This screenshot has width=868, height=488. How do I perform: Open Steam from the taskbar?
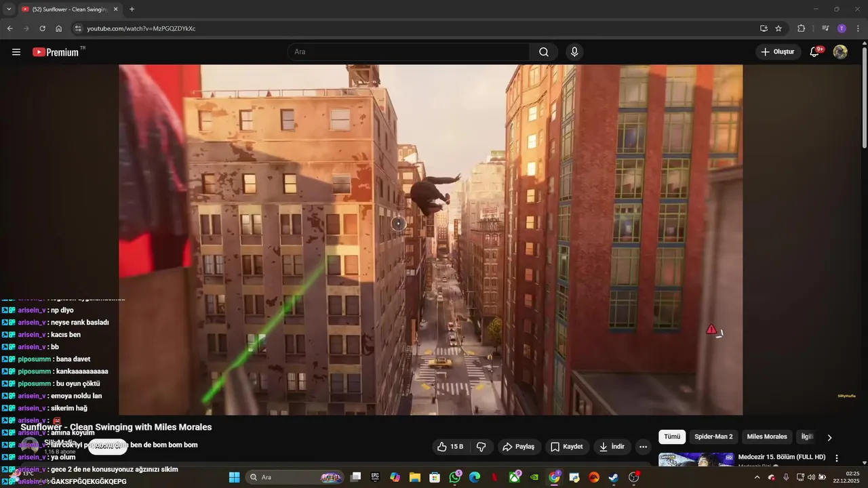click(614, 477)
